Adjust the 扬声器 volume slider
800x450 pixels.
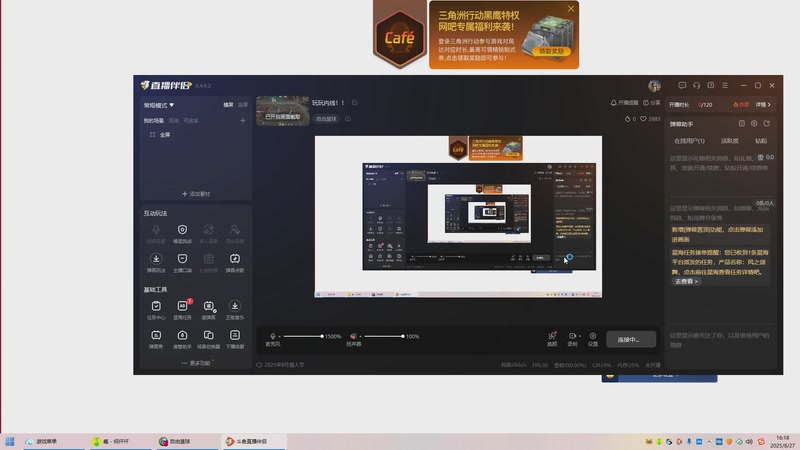(384, 336)
